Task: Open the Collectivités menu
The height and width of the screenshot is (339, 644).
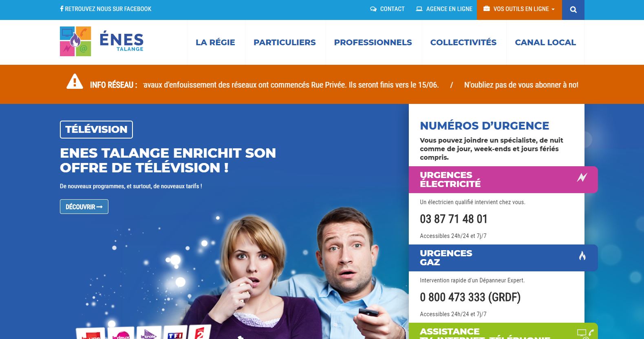Action: (463, 42)
